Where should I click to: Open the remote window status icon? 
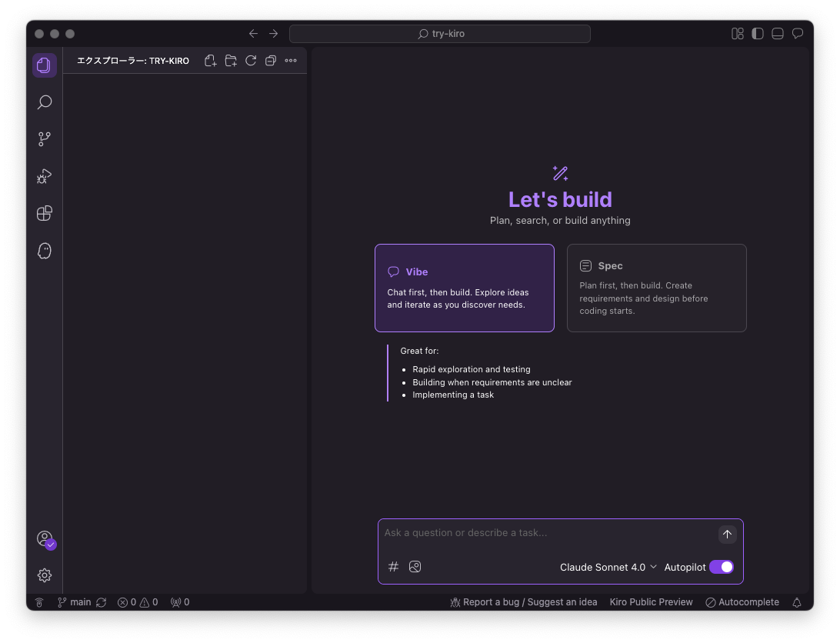[39, 602]
